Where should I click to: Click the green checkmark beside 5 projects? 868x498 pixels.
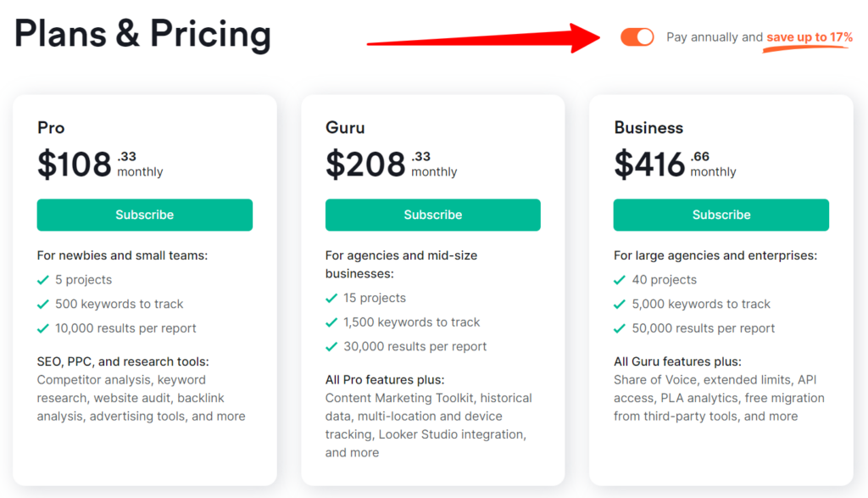tap(44, 279)
